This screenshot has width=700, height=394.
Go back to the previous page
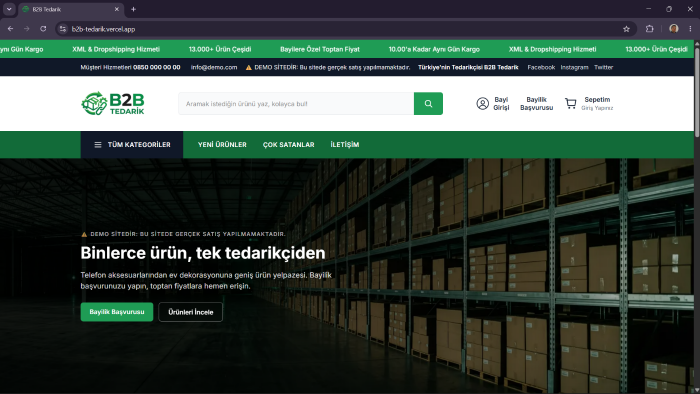point(10,29)
